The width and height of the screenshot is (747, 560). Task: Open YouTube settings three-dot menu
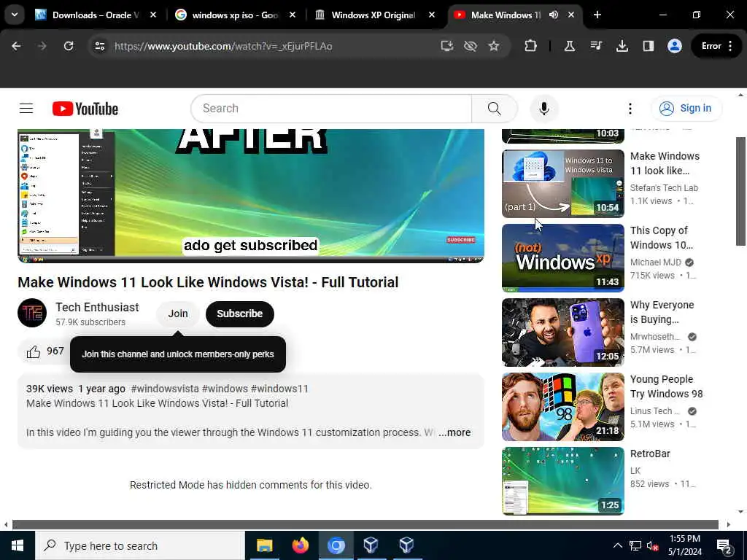point(630,109)
